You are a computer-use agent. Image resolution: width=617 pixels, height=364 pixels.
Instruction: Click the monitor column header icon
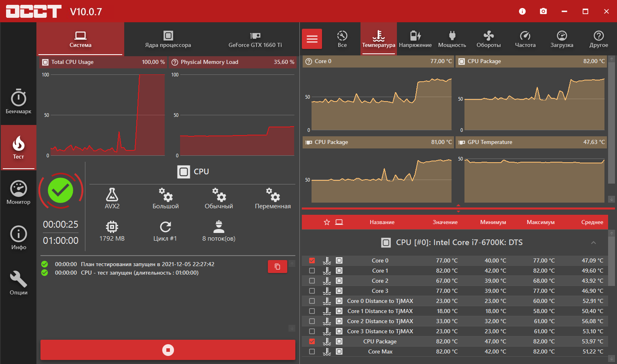tap(339, 222)
